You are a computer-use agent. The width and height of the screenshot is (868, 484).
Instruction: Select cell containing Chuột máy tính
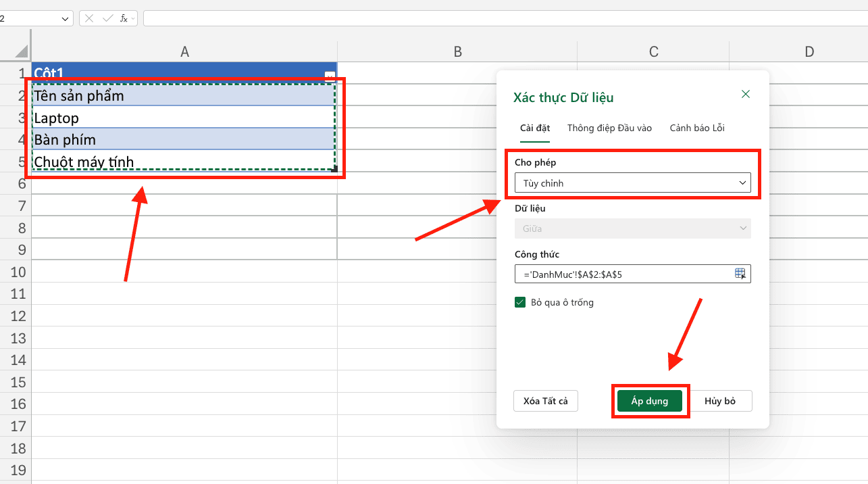[x=184, y=162]
